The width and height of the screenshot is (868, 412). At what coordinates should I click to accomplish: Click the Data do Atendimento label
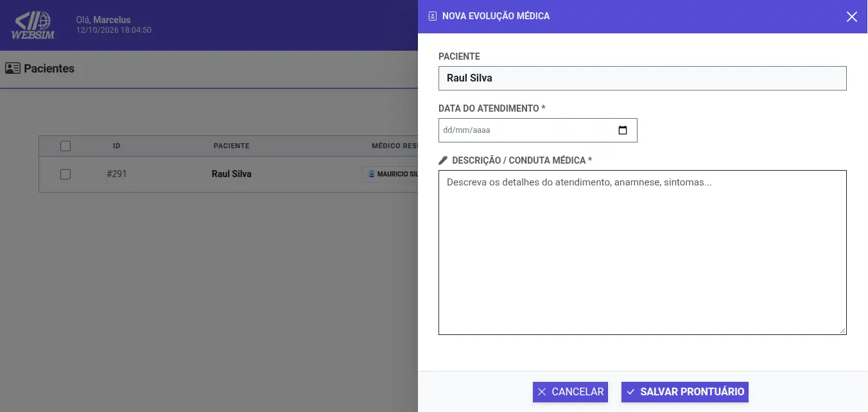click(x=492, y=108)
